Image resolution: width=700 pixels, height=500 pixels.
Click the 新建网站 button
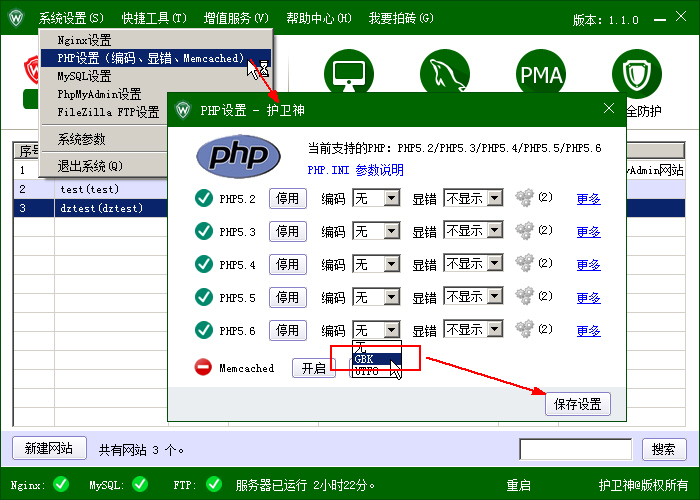pyautogui.click(x=49, y=448)
